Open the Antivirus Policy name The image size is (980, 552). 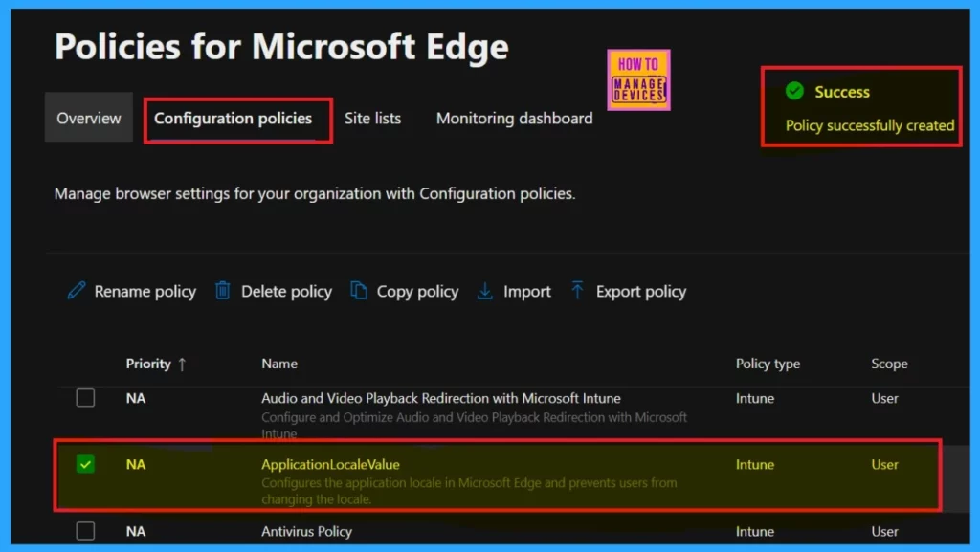307,531
